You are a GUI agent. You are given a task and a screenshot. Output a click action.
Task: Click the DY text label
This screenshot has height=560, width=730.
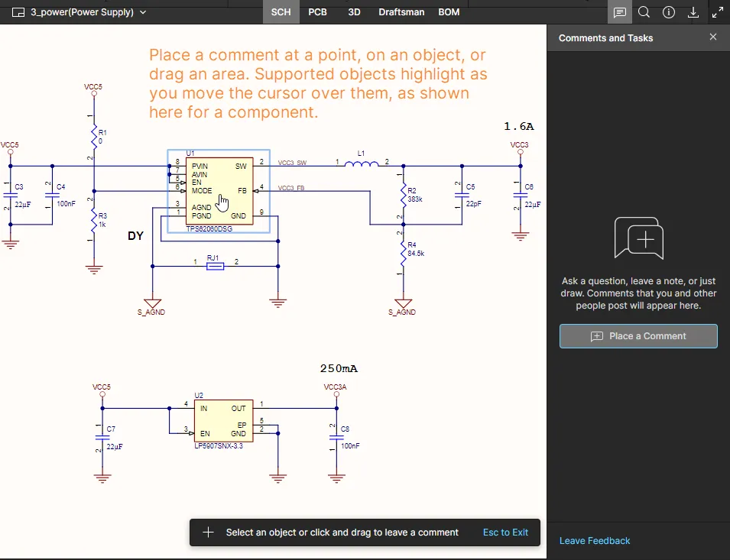coord(135,236)
